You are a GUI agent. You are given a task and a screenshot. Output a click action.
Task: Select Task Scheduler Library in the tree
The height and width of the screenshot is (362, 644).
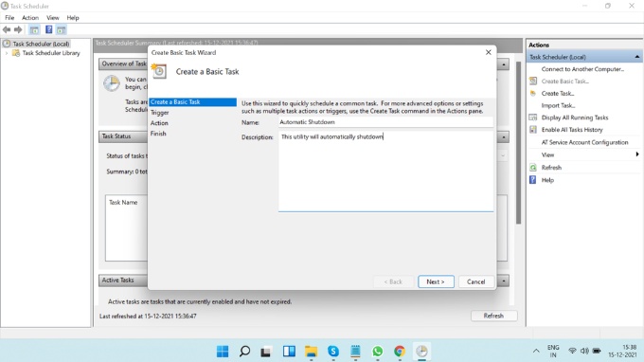point(51,53)
